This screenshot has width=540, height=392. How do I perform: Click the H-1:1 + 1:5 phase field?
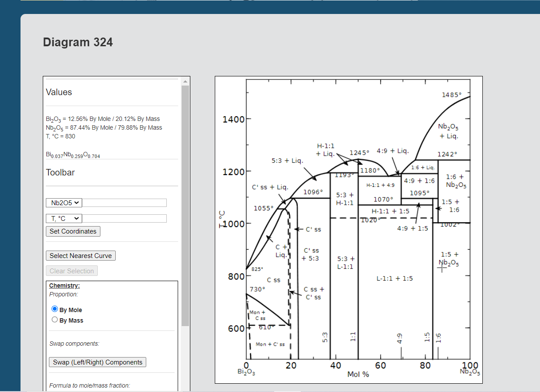[390, 211]
